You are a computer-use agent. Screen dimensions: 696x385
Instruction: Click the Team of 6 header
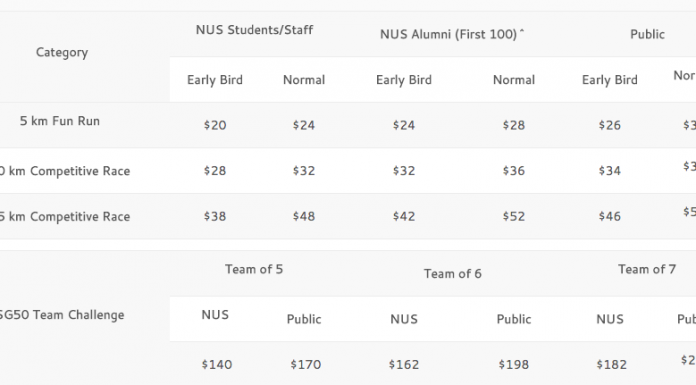pos(452,274)
